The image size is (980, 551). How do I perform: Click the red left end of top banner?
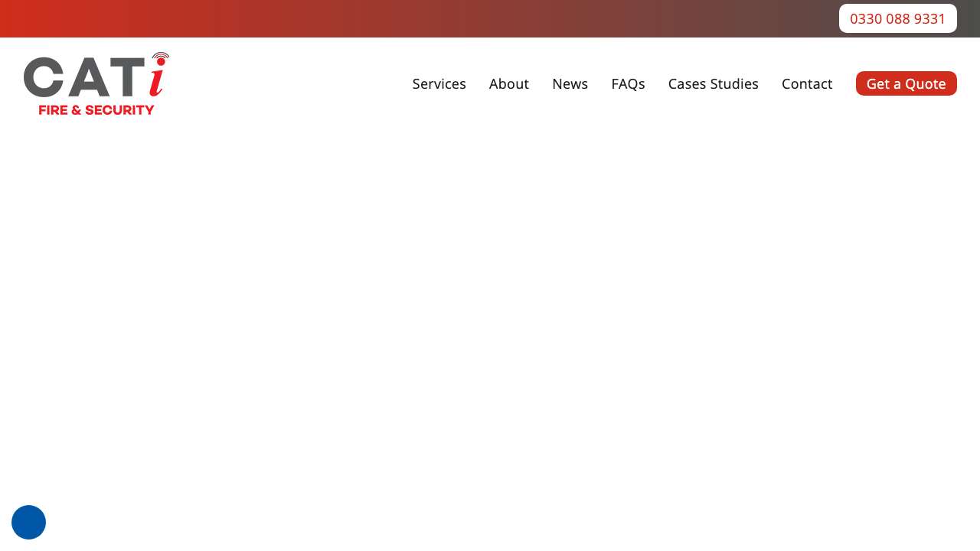tap(23, 18)
